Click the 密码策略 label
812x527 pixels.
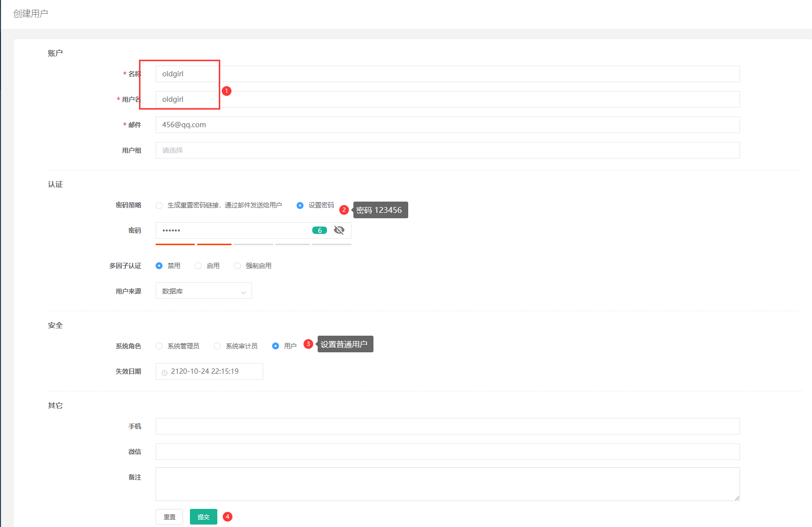pyautogui.click(x=128, y=205)
